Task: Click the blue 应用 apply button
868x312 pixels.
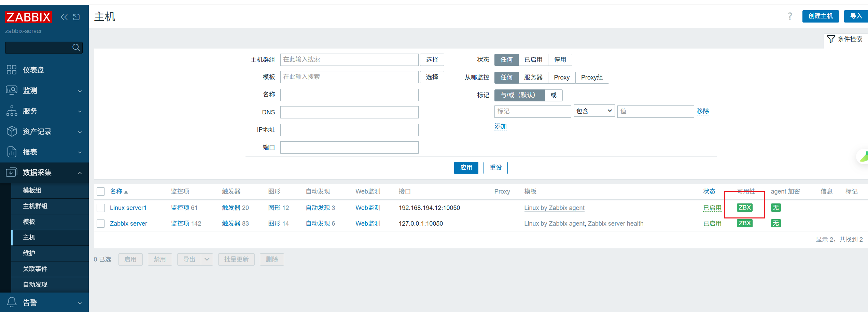Action: coord(466,168)
